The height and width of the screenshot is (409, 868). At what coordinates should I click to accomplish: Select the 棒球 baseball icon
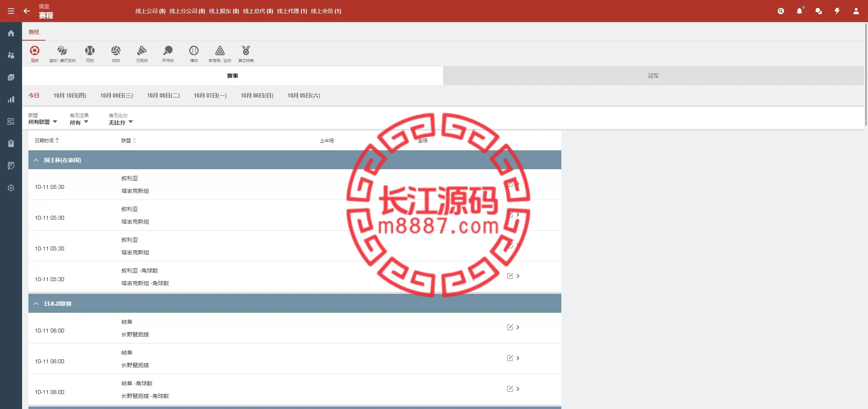pos(194,54)
